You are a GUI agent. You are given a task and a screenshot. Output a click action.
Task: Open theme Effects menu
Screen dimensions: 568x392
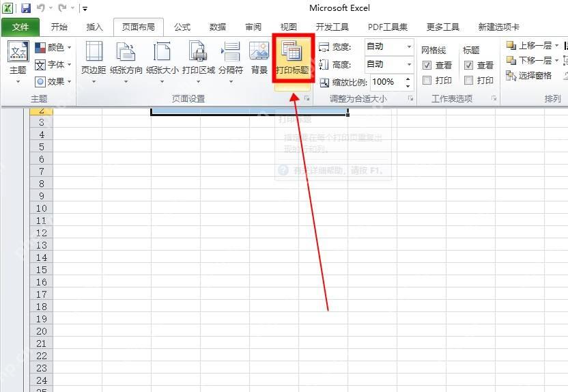(x=53, y=81)
